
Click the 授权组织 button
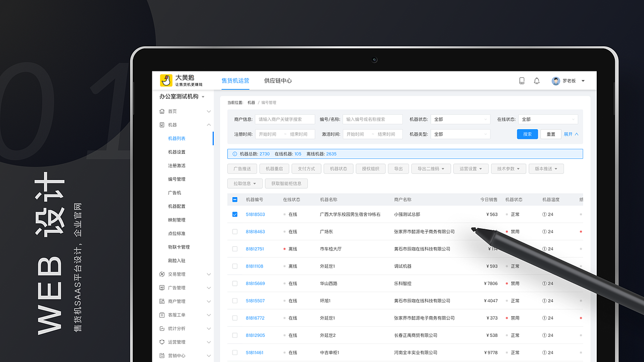(370, 169)
